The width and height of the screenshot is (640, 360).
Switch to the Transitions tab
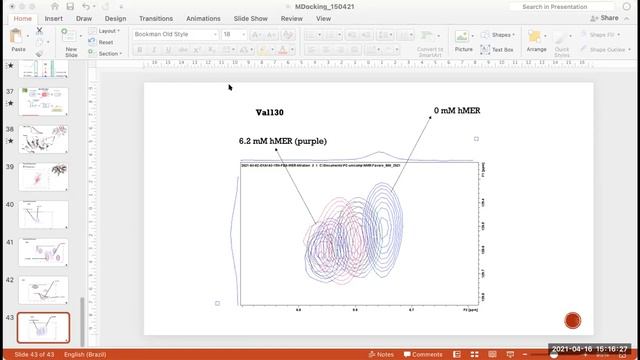point(156,18)
